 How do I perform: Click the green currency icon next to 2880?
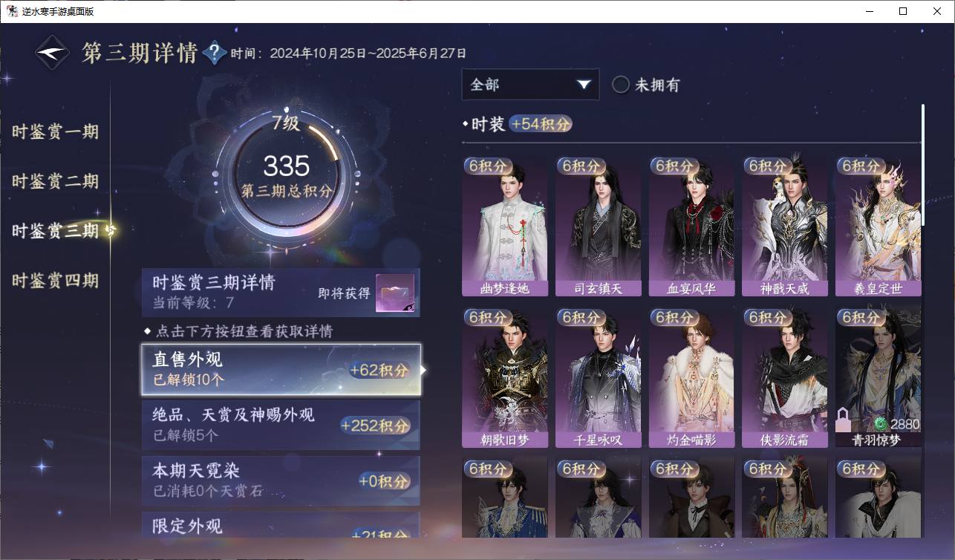(881, 424)
